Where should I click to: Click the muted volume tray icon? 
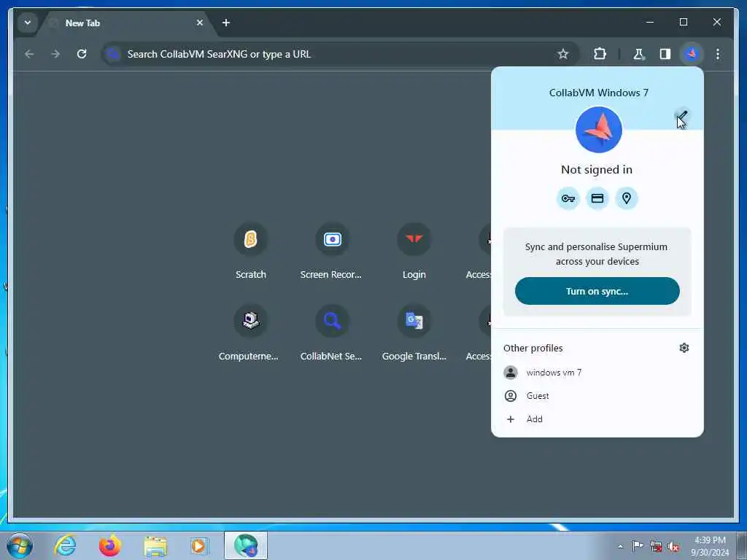(673, 547)
